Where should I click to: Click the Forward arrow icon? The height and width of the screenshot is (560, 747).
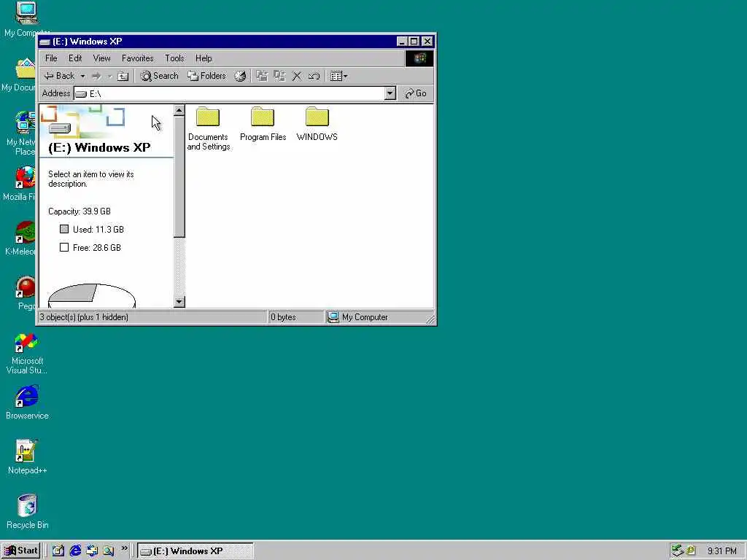(96, 76)
